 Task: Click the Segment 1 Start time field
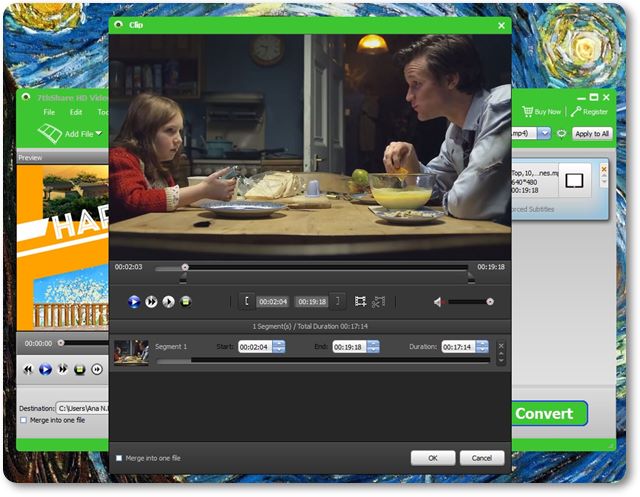click(255, 347)
